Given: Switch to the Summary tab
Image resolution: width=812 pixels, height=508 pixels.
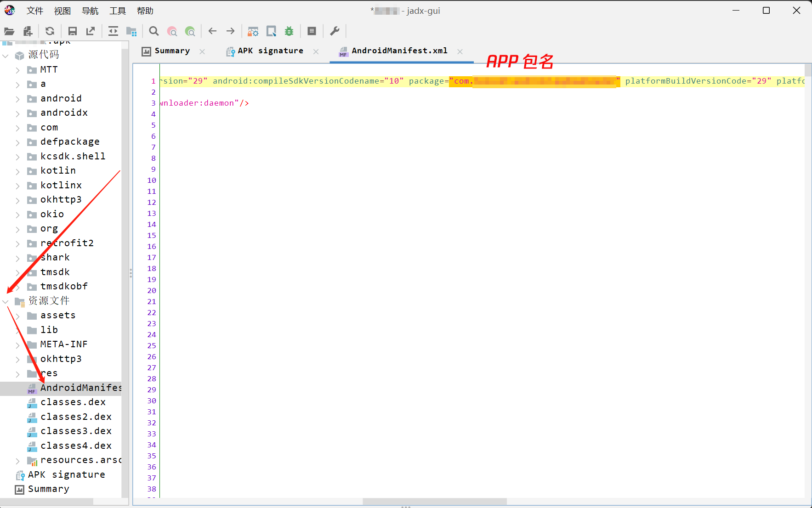Looking at the screenshot, I should tap(171, 51).
